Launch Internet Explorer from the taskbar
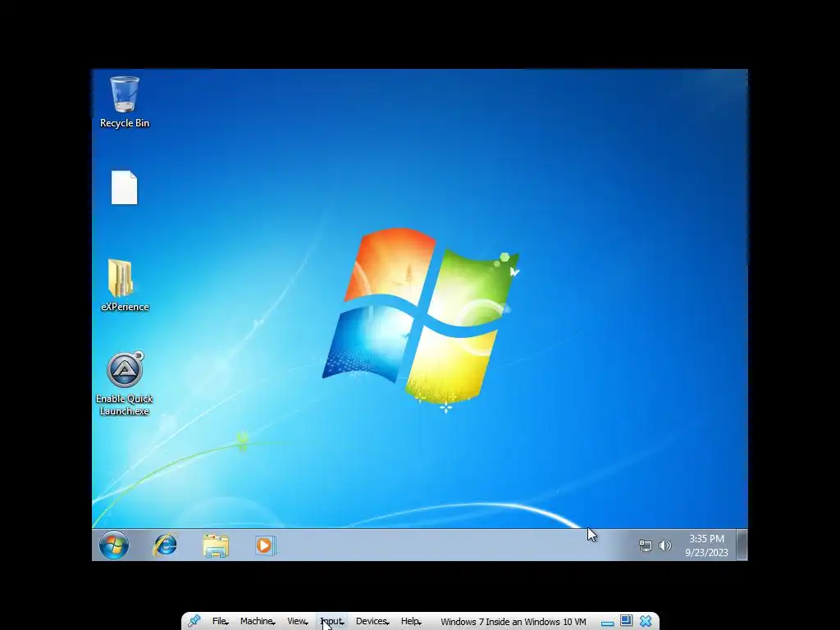This screenshot has width=840, height=630. (165, 546)
